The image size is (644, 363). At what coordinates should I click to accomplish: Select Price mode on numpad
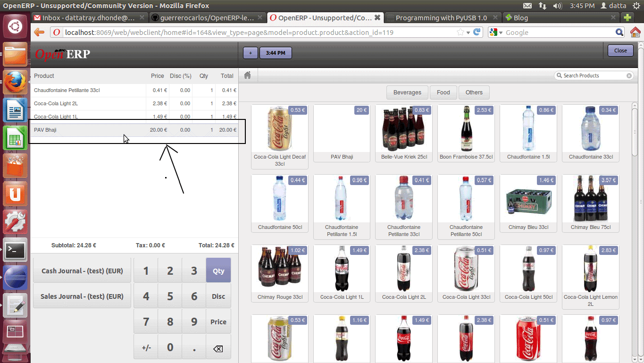[218, 322]
